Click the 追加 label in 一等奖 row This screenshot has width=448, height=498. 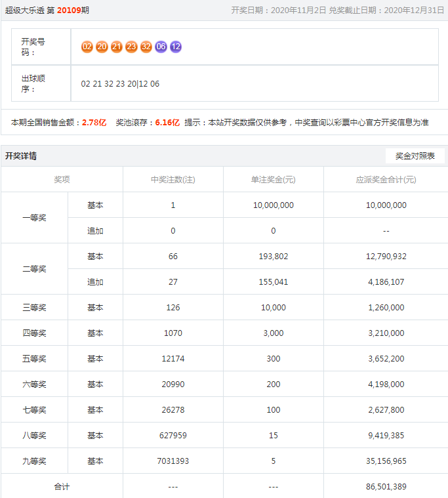pyautogui.click(x=95, y=231)
